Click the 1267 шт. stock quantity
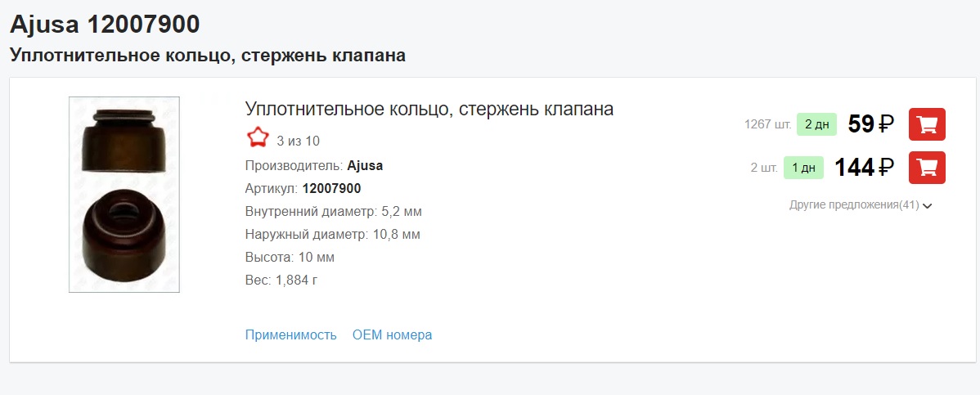Image resolution: width=980 pixels, height=395 pixels. 767,125
